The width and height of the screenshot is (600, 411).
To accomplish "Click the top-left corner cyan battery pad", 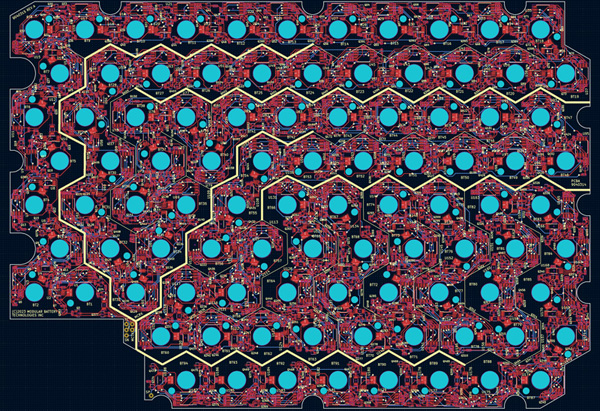I will click(33, 30).
